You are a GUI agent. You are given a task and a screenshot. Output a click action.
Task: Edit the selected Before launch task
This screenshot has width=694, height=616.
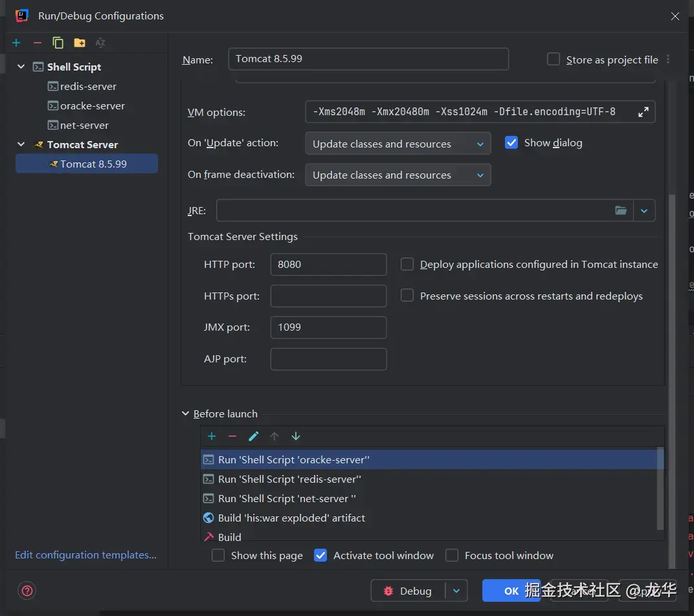[253, 437]
